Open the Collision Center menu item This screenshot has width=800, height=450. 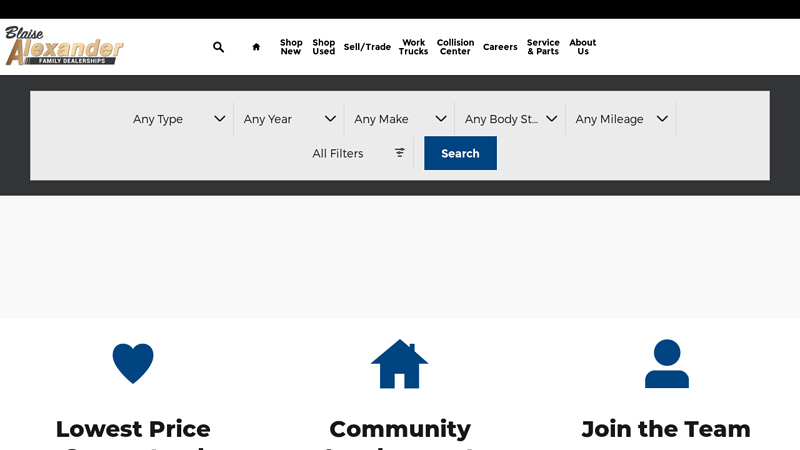[x=455, y=47]
